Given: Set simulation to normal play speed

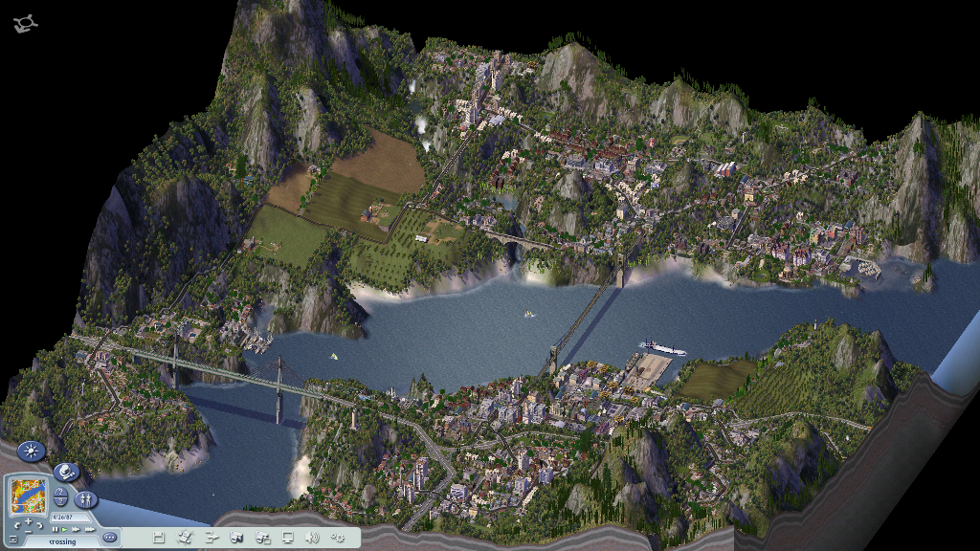Looking at the screenshot, I should (x=65, y=530).
